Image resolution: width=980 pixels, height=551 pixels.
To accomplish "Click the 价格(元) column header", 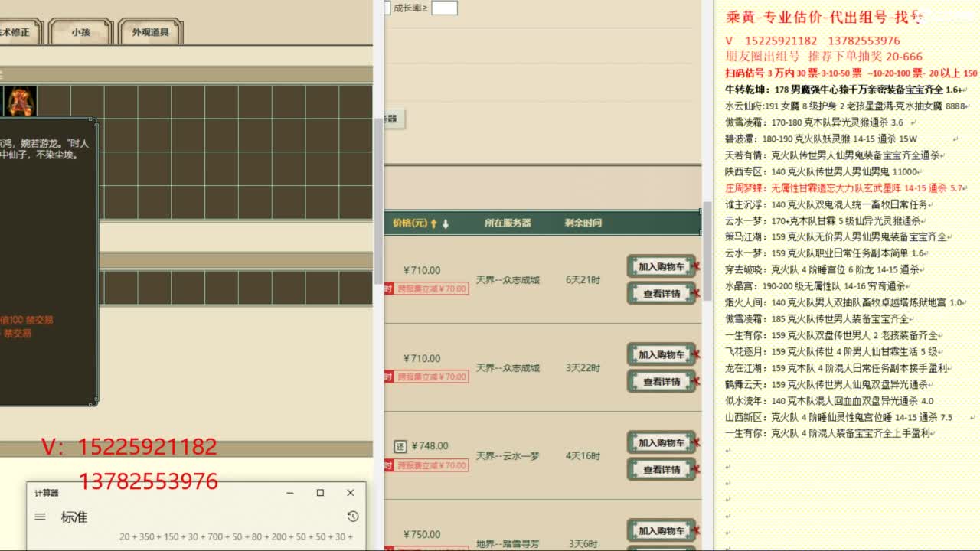I will click(x=410, y=223).
